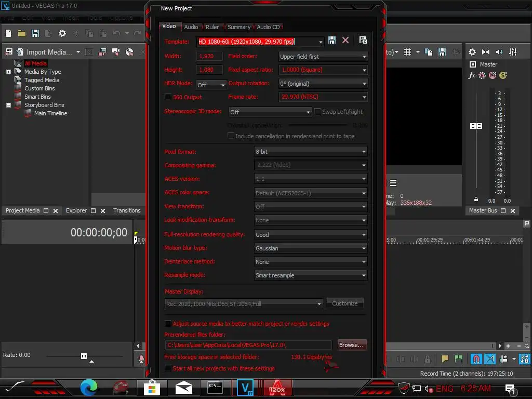Expand the Media By Type node

tap(8, 72)
